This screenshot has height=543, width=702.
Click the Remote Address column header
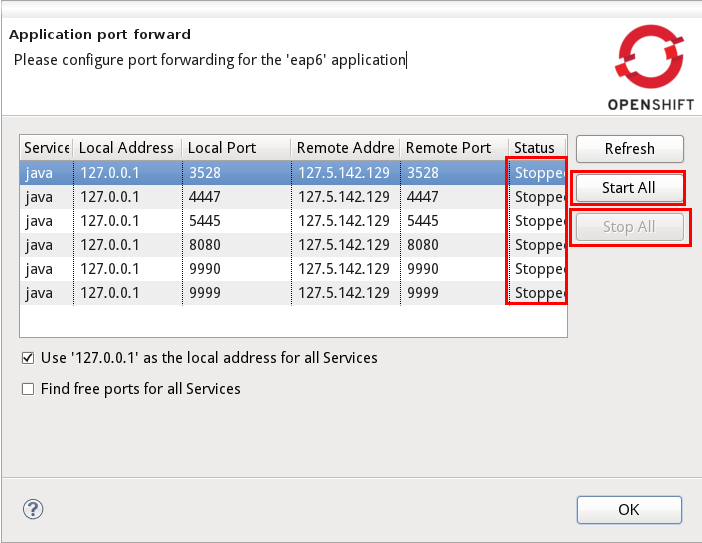point(345,148)
